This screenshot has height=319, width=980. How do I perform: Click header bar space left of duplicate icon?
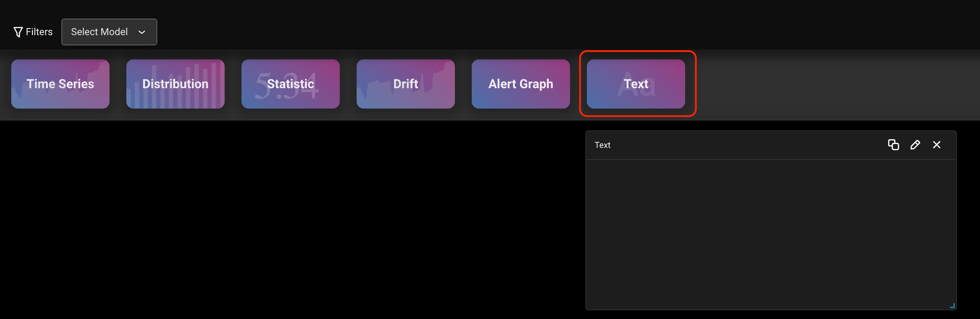pyautogui.click(x=744, y=145)
